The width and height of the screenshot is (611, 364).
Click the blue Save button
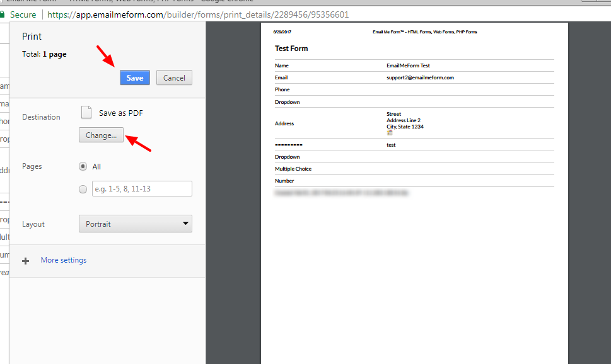tap(135, 78)
